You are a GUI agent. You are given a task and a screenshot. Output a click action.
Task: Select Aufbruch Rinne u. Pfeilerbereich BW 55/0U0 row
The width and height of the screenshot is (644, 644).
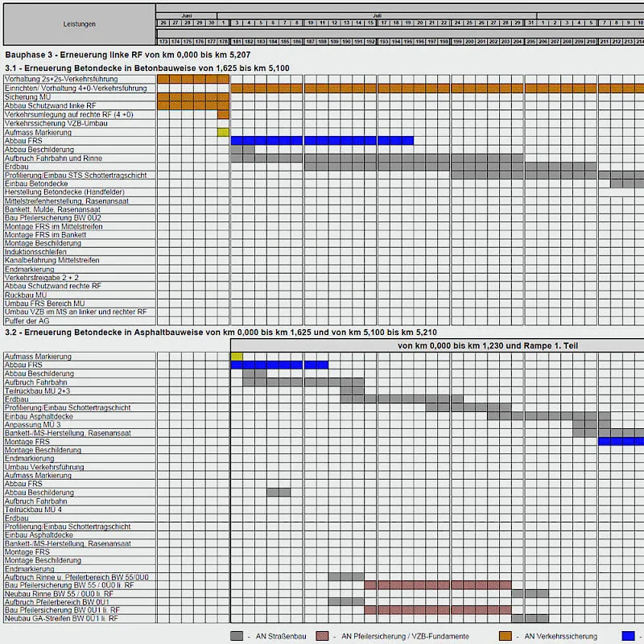(x=80, y=577)
